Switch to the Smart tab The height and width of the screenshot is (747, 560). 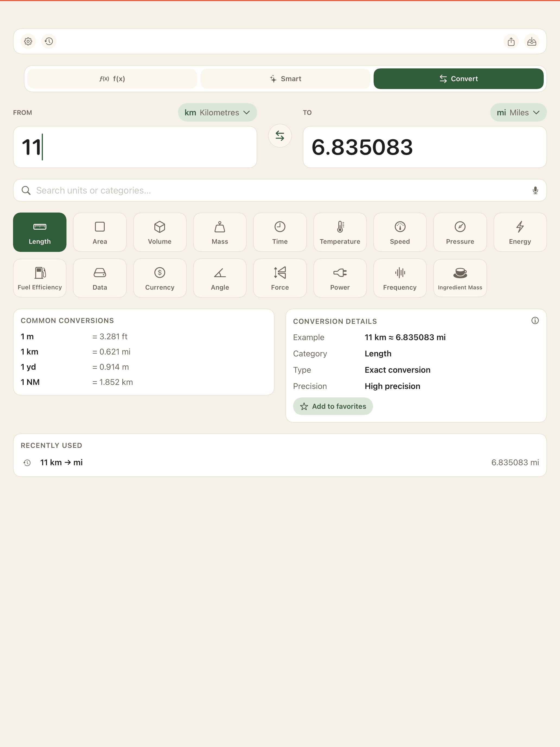pos(285,79)
